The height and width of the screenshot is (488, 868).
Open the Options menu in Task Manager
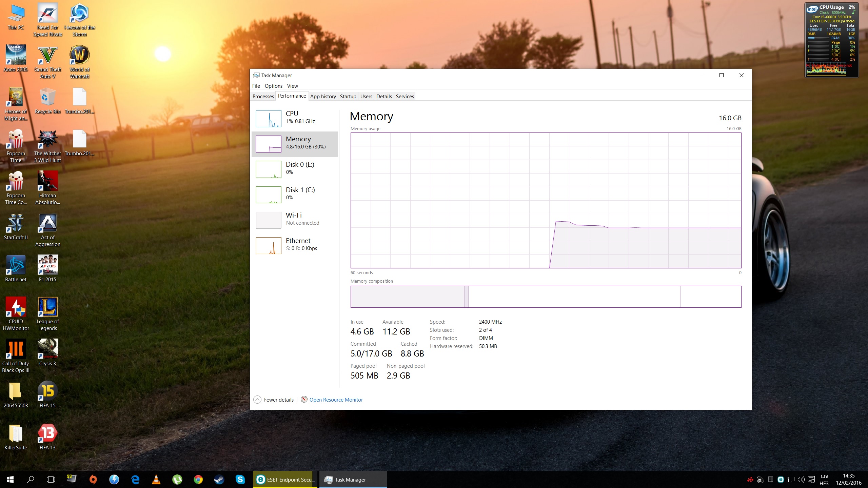pos(273,86)
